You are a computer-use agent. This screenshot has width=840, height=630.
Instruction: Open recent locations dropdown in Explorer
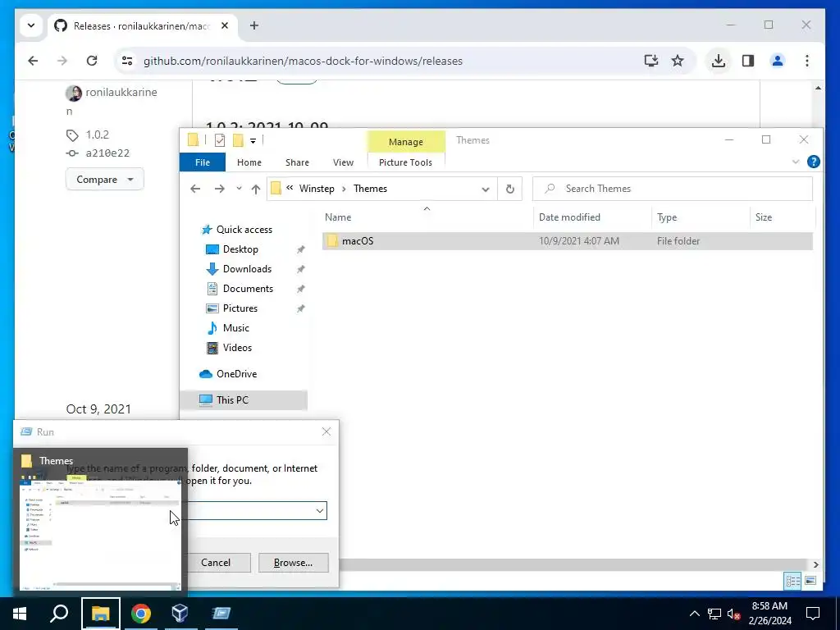pyautogui.click(x=239, y=189)
